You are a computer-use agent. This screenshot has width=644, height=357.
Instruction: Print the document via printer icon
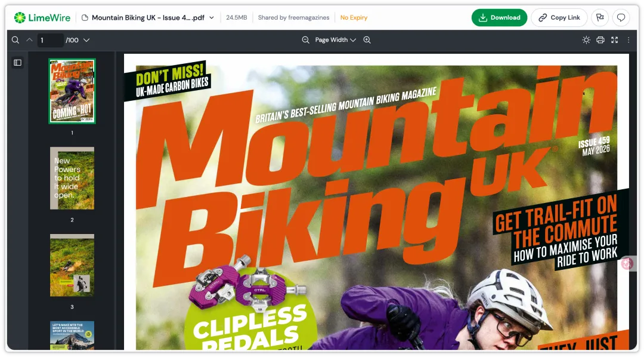click(600, 40)
